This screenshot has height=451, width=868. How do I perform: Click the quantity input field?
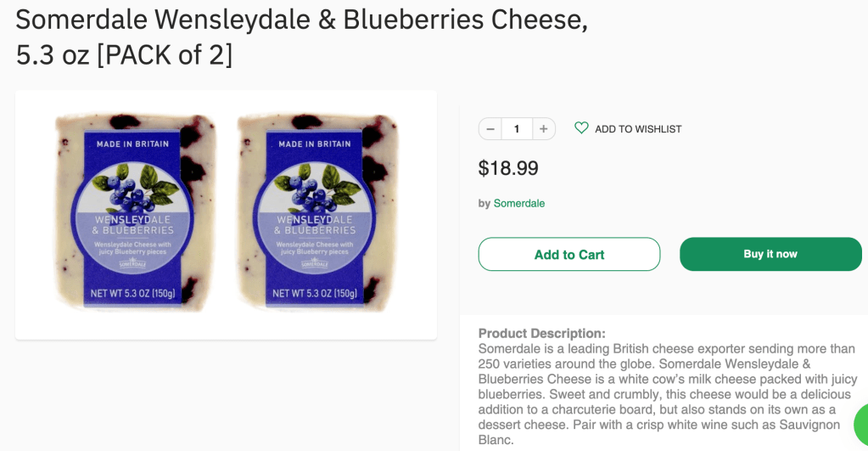[517, 129]
